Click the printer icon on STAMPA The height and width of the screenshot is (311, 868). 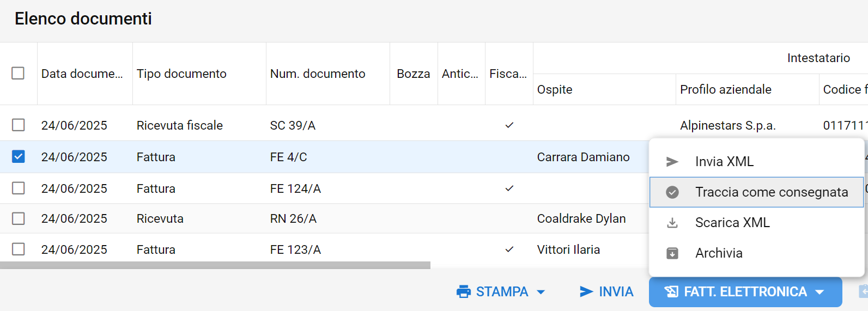pyautogui.click(x=464, y=292)
